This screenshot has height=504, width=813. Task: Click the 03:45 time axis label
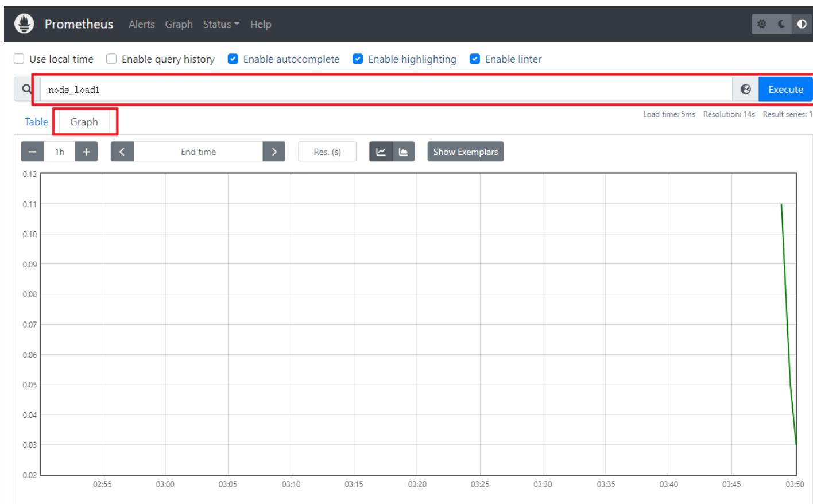click(x=731, y=484)
